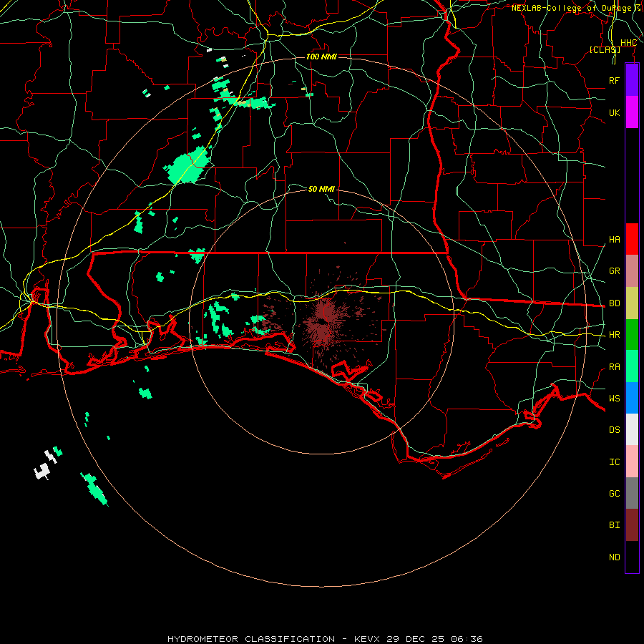644x644 pixels.
Task: Select the GC legend label
Action: pyautogui.click(x=614, y=494)
